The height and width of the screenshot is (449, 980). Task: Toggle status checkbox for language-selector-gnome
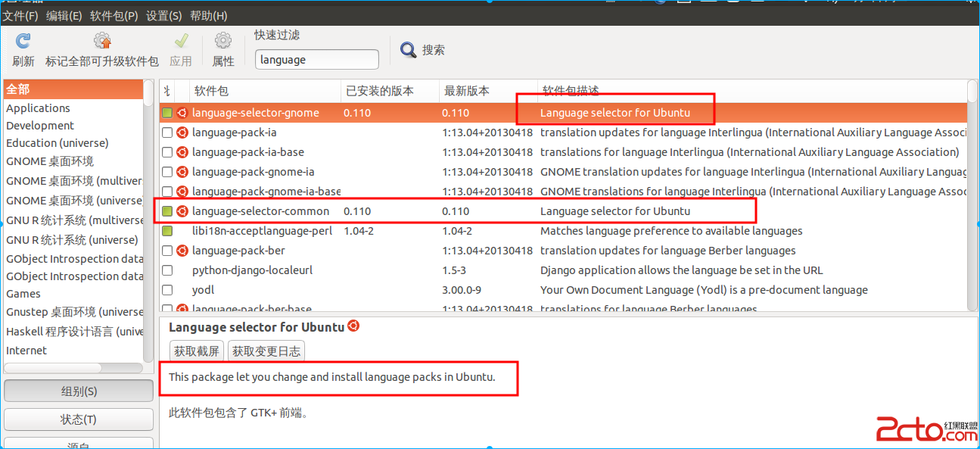coord(167,113)
